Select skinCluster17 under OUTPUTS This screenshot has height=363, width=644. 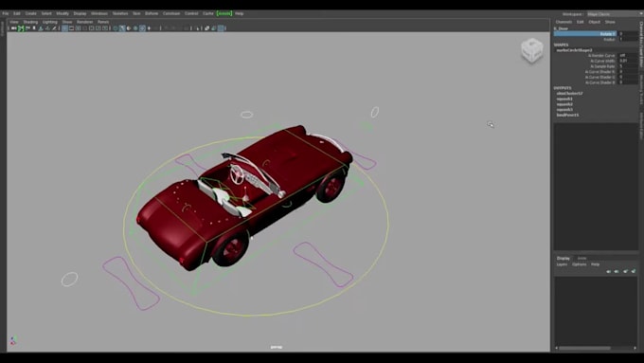click(569, 93)
